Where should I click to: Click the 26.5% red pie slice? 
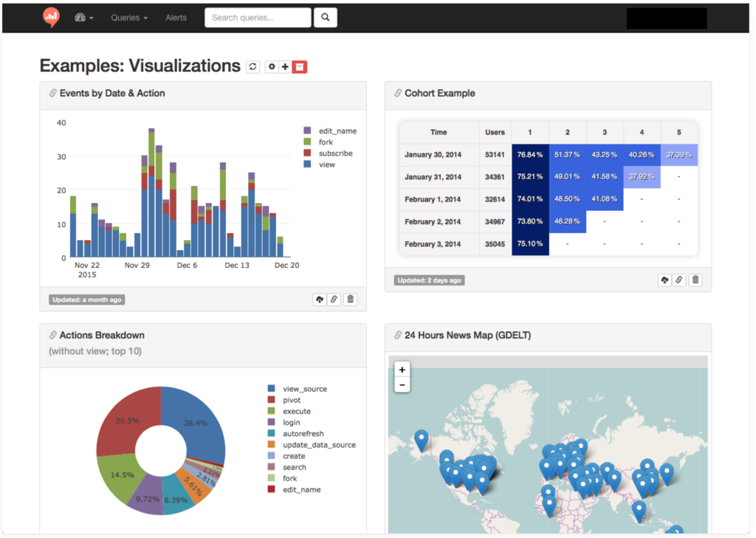128,422
